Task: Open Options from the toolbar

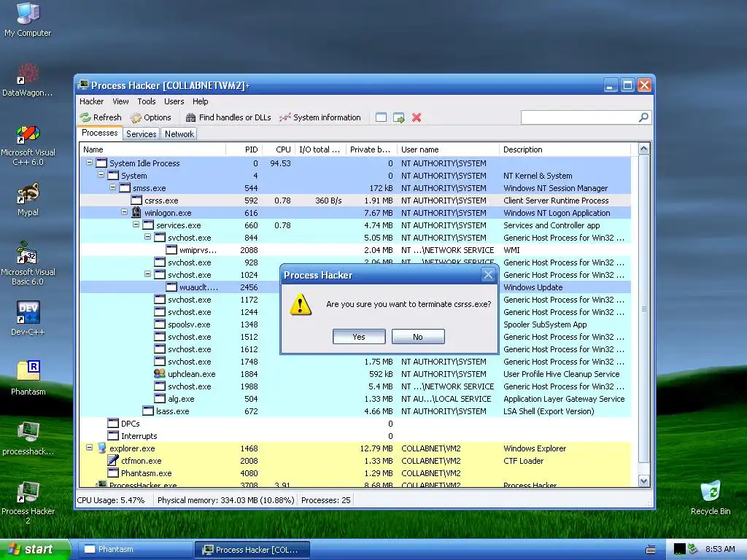Action: [x=150, y=117]
